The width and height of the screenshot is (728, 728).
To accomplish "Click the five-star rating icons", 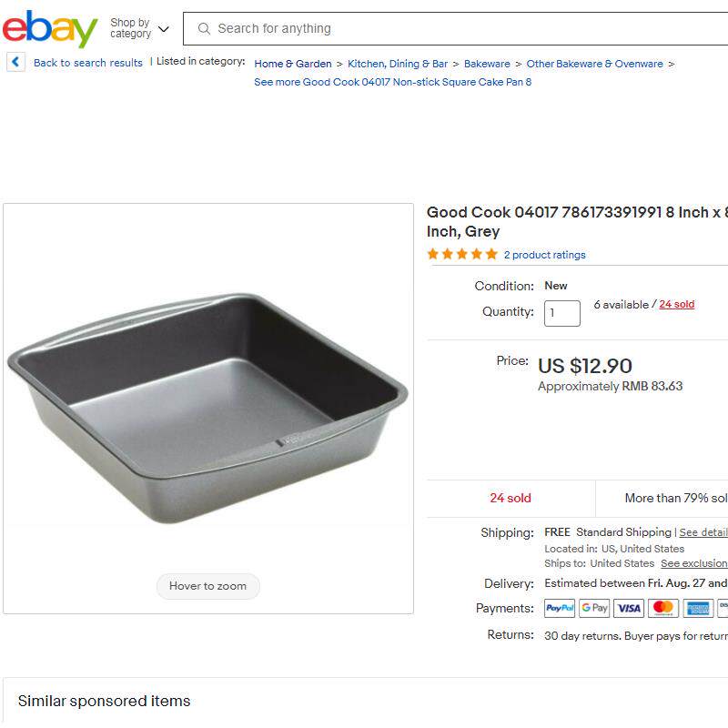I will 462,255.
